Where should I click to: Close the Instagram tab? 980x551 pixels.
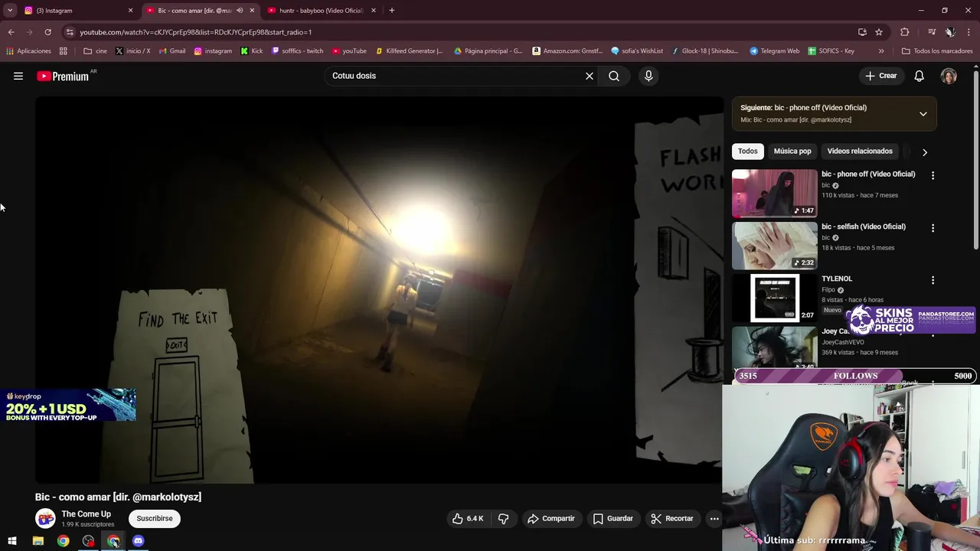[130, 11]
